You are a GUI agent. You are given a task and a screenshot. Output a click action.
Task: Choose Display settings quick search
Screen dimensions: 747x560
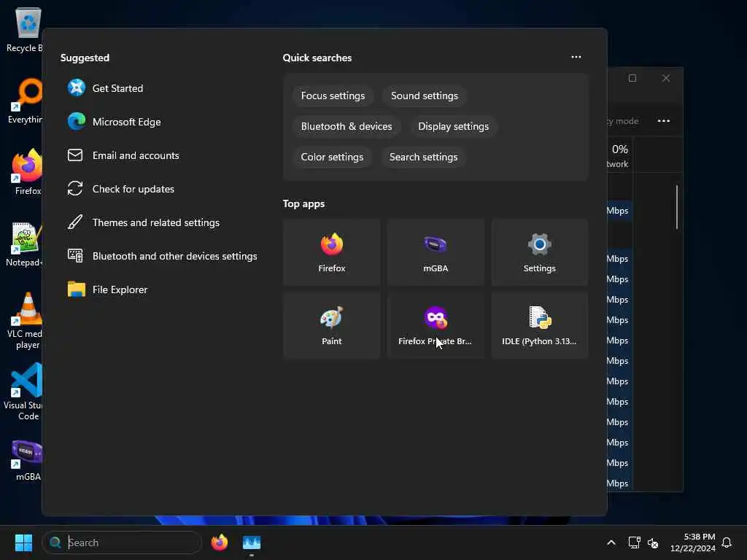tap(453, 126)
